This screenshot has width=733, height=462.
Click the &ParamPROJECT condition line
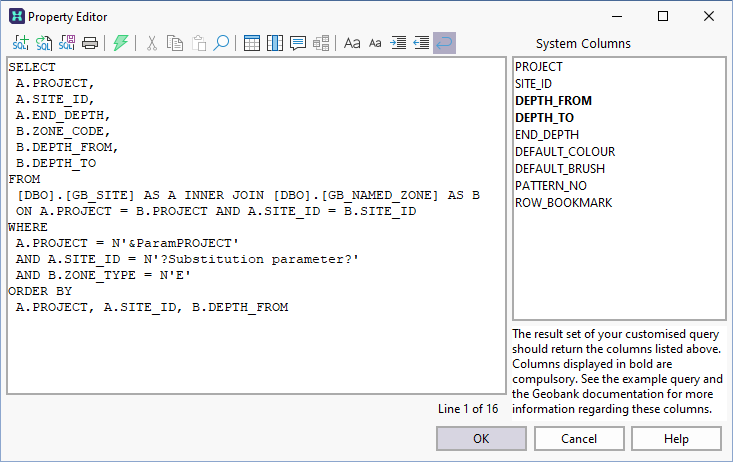pyautogui.click(x=127, y=243)
